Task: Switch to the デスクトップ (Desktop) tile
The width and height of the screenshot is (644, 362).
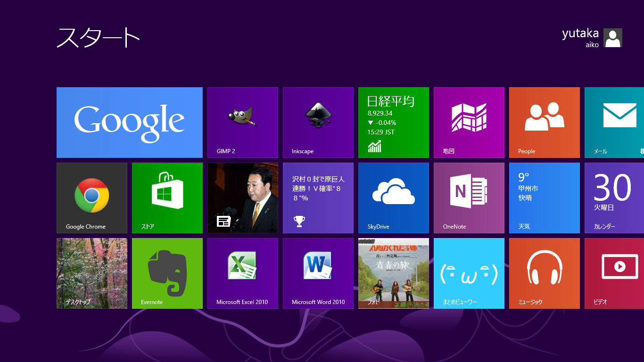Action: 91,273
